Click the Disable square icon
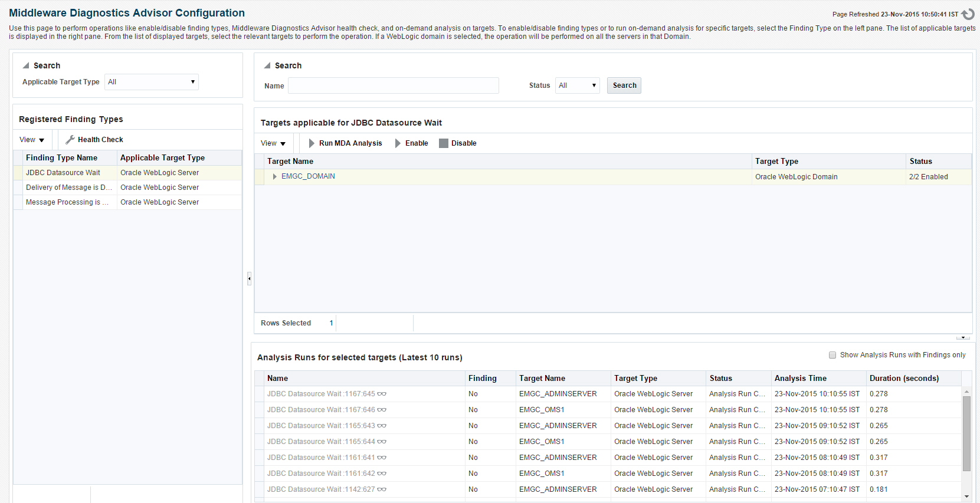Viewport: 980px width, 503px height. (444, 143)
